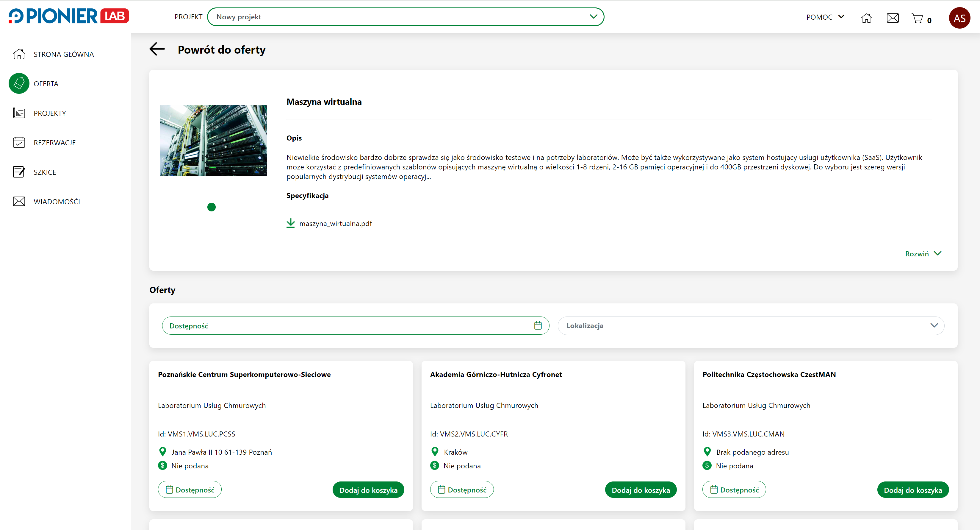980x530 pixels.
Task: Click the Szkice edit-note icon
Action: point(19,172)
